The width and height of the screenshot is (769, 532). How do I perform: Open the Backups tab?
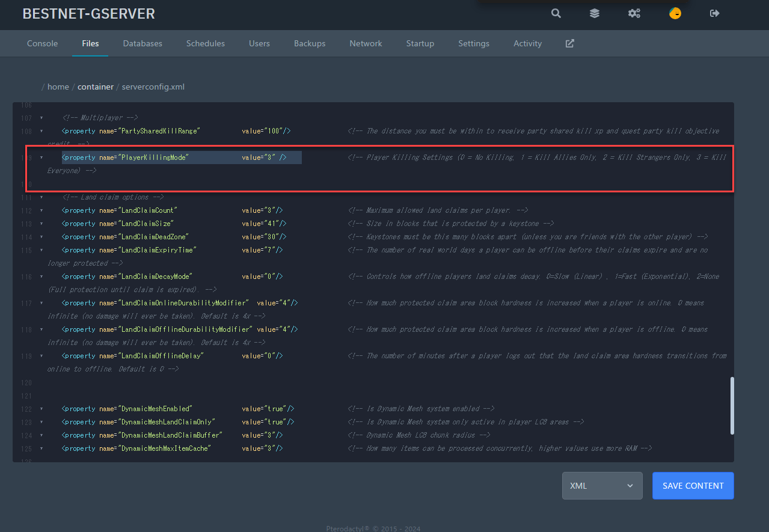point(310,43)
